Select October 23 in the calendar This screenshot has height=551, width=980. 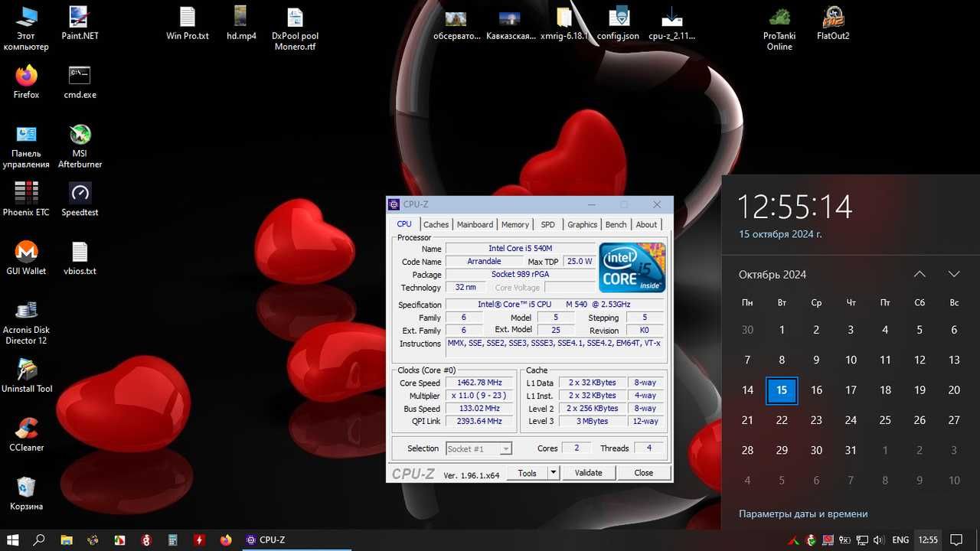[816, 420]
